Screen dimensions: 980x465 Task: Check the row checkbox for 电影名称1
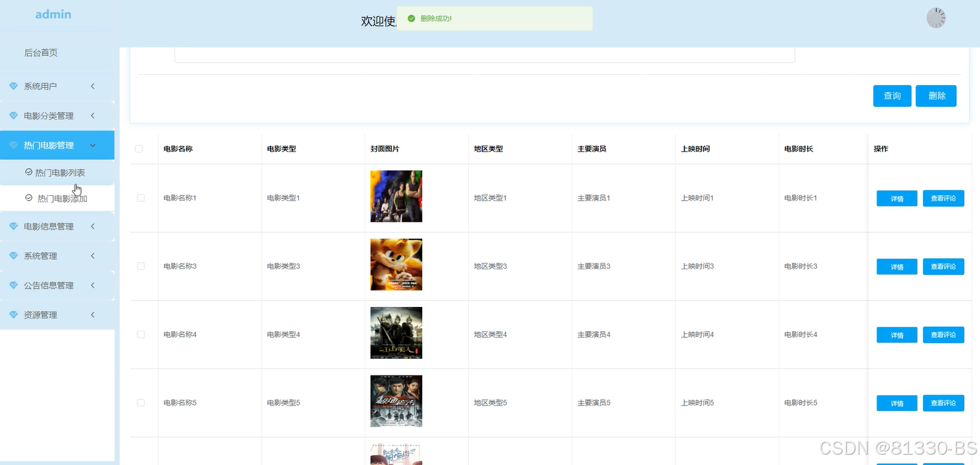pyautogui.click(x=141, y=198)
